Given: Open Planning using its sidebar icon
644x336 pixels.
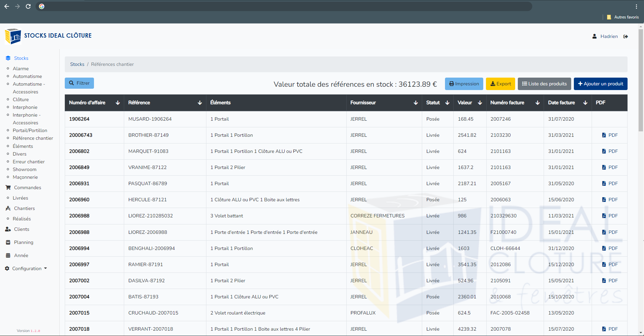Looking at the screenshot, I should point(8,242).
